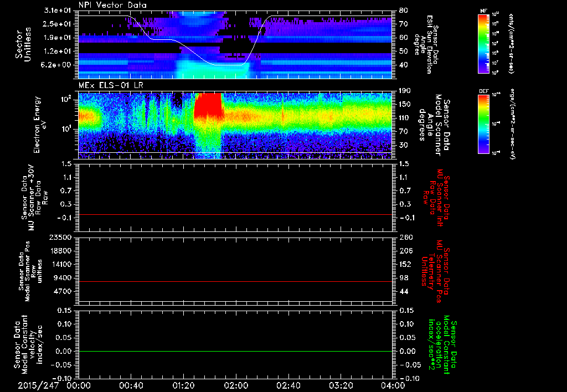The image size is (567, 392).
Task: Click the "NF" color bar heading
Action: click(x=483, y=11)
